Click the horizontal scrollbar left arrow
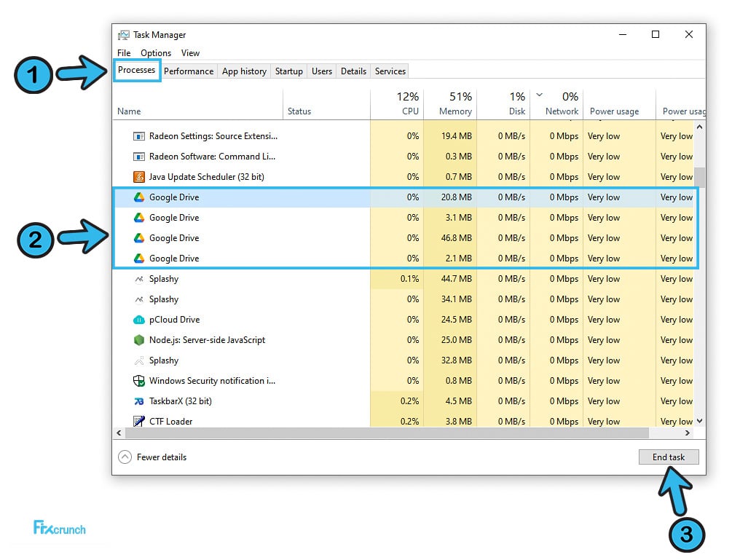 (x=119, y=433)
